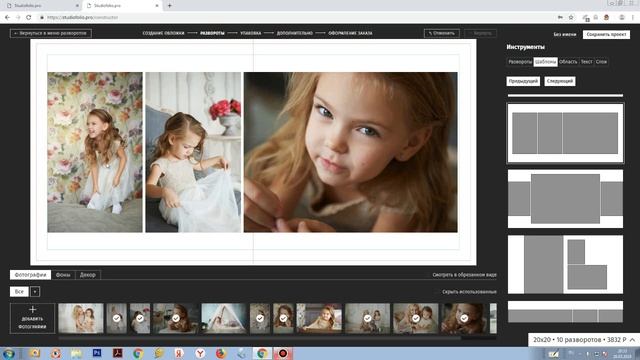Click 'Смотреть в обрезанном виде' link

pos(464,275)
